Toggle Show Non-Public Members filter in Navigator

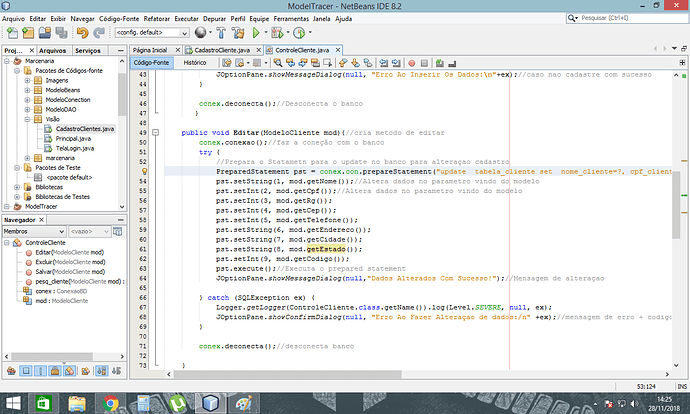pos(55,371)
